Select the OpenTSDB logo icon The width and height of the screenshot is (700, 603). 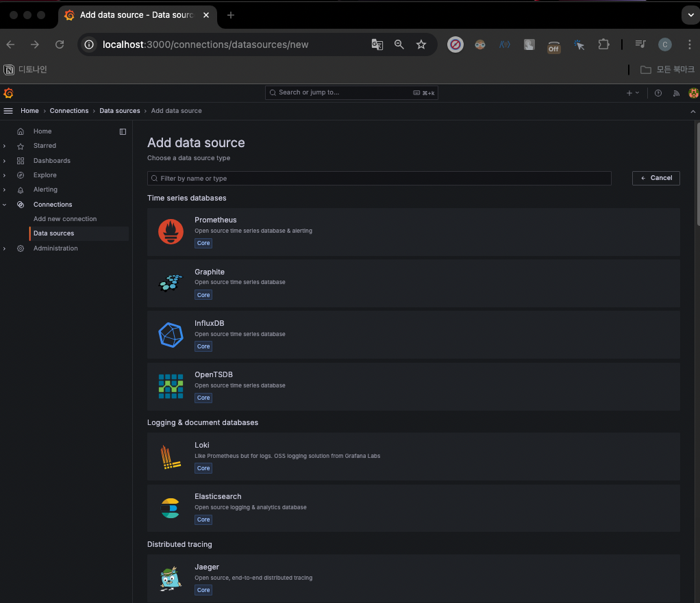point(171,386)
